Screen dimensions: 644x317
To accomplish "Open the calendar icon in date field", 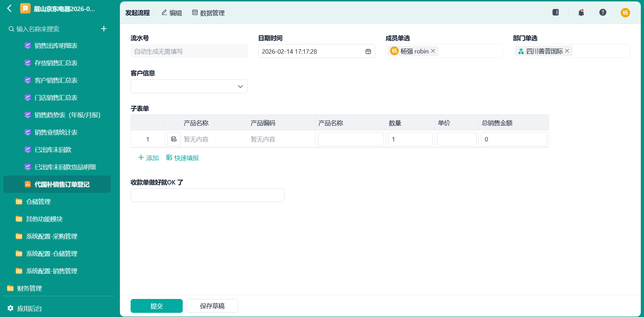I will [368, 51].
